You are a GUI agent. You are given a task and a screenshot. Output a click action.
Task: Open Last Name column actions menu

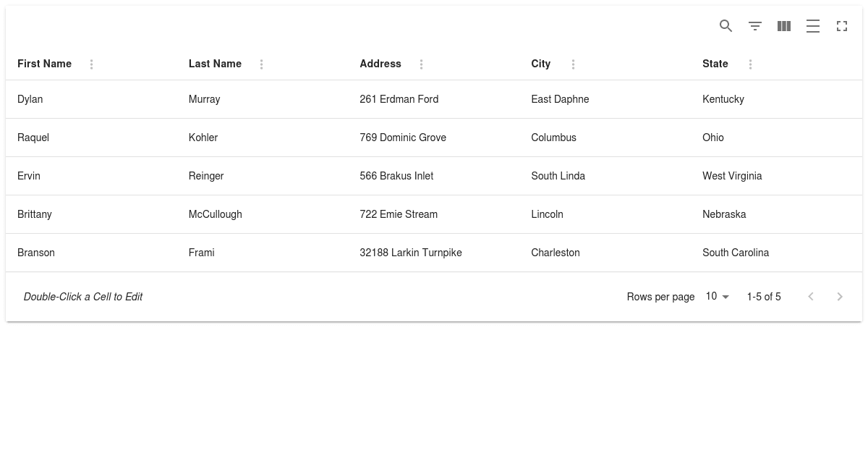coord(262,64)
